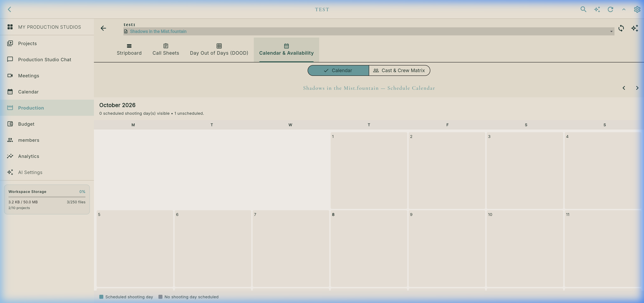Go to the previous month
Viewport: 644px width, 303px height.
click(624, 88)
